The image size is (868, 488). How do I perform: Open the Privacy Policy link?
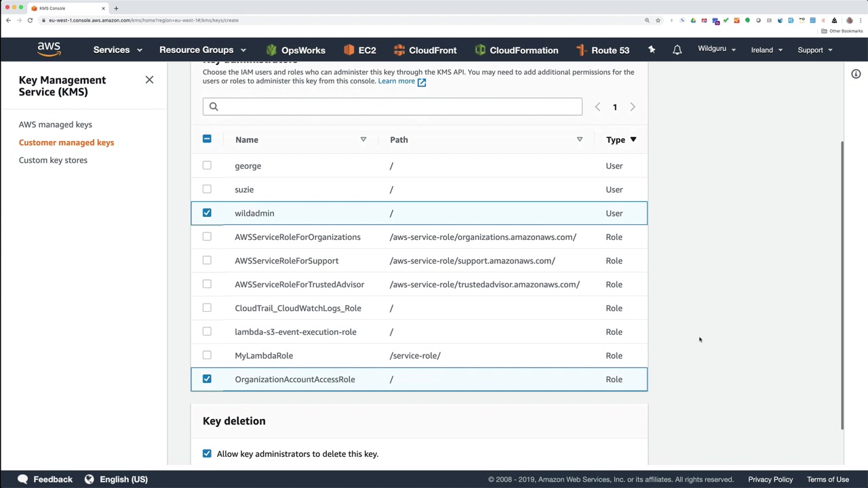pos(770,479)
